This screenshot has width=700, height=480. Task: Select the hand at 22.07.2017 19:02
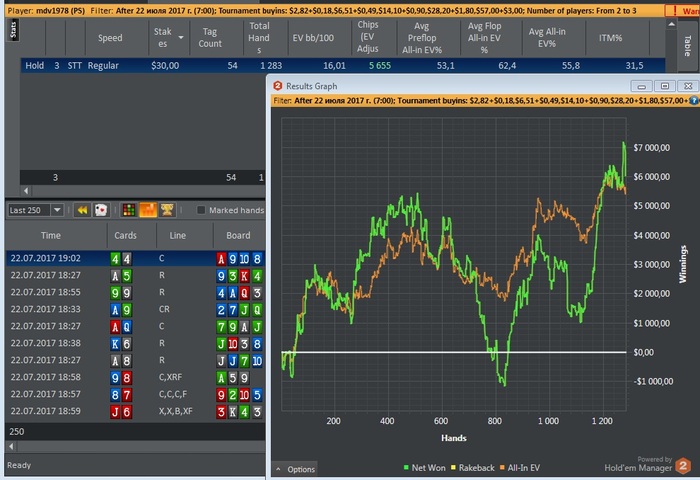[135, 259]
